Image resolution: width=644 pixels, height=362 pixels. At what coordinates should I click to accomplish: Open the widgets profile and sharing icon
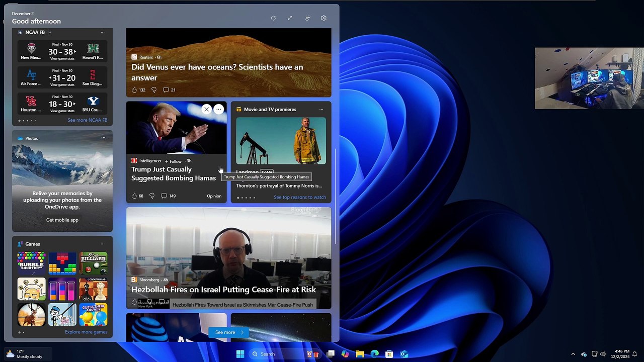tap(307, 18)
